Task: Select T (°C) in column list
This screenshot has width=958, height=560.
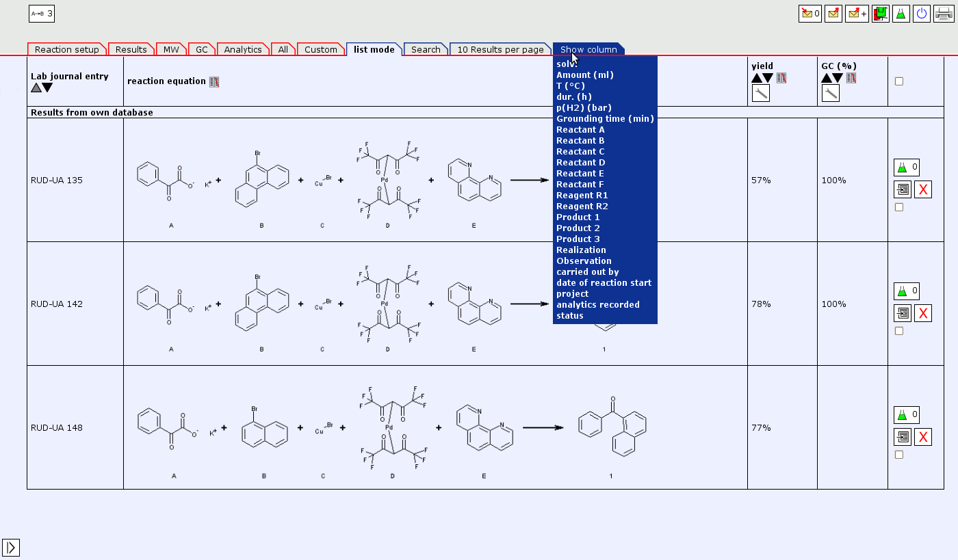Action: point(571,86)
